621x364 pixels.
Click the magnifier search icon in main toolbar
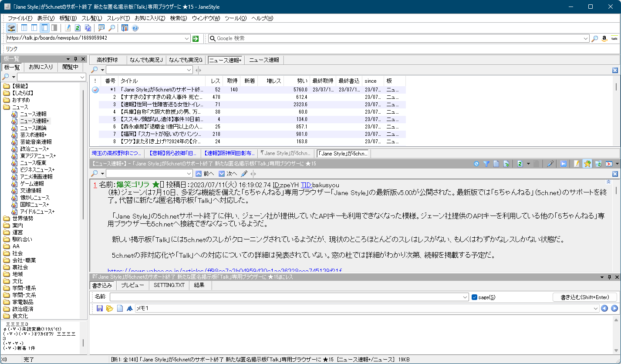[x=112, y=28]
